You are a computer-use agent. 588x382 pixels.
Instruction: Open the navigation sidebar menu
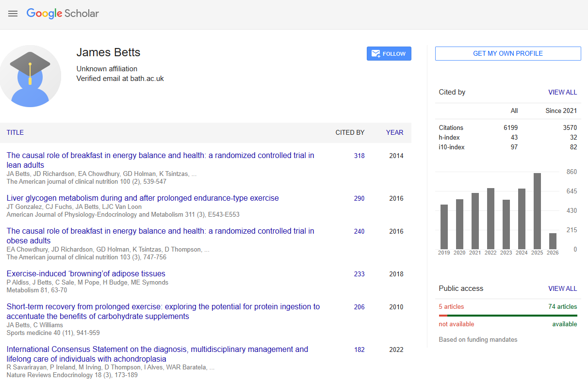pos(13,14)
